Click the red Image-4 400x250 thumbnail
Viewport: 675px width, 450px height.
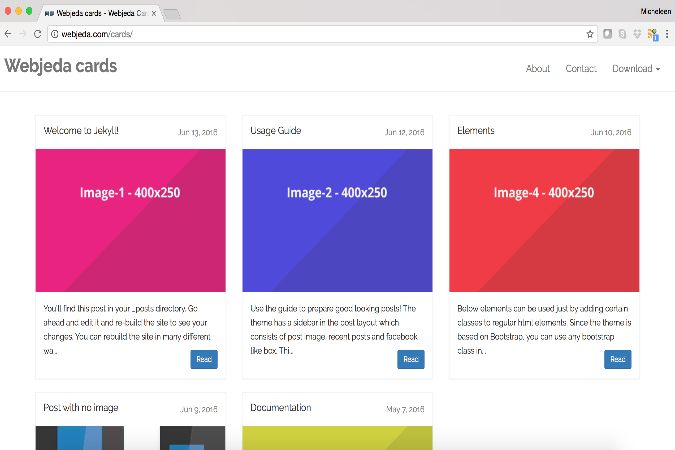tap(544, 220)
